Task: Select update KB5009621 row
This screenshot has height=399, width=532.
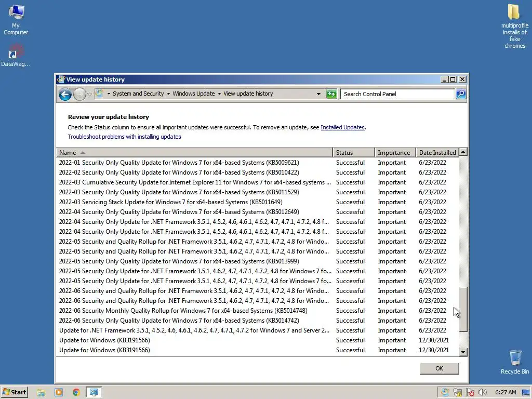Action: coord(258,163)
